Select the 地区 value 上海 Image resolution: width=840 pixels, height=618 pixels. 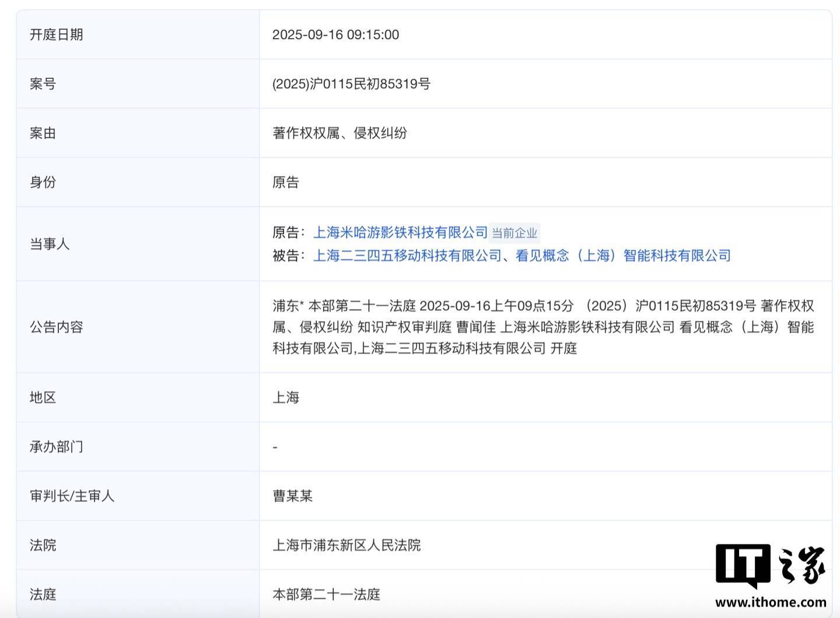click(x=285, y=397)
